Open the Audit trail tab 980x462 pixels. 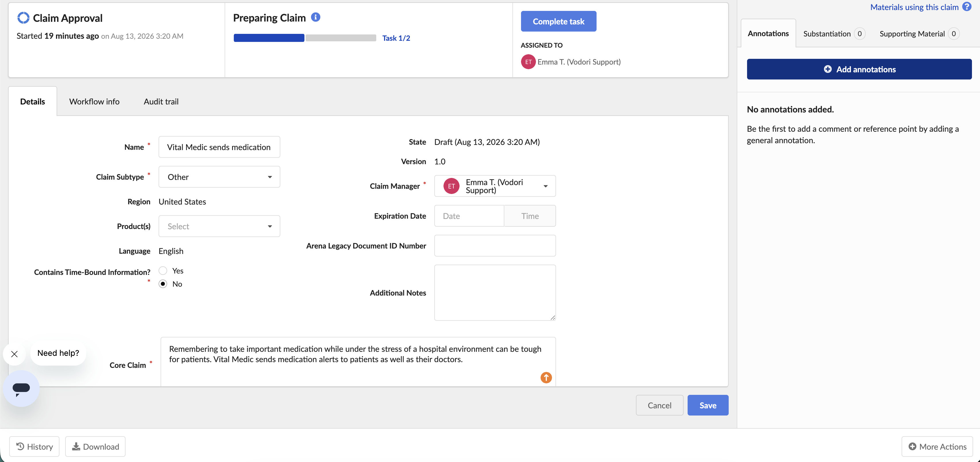[x=161, y=102]
